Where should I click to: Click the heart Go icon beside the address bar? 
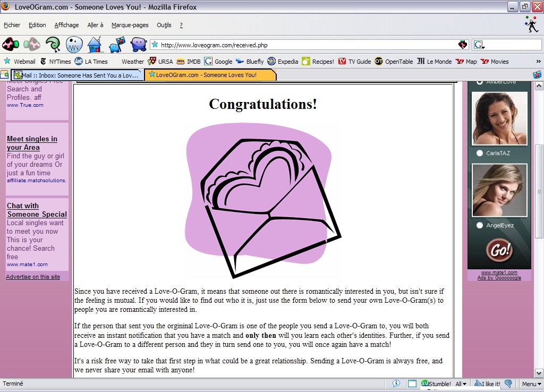463,45
